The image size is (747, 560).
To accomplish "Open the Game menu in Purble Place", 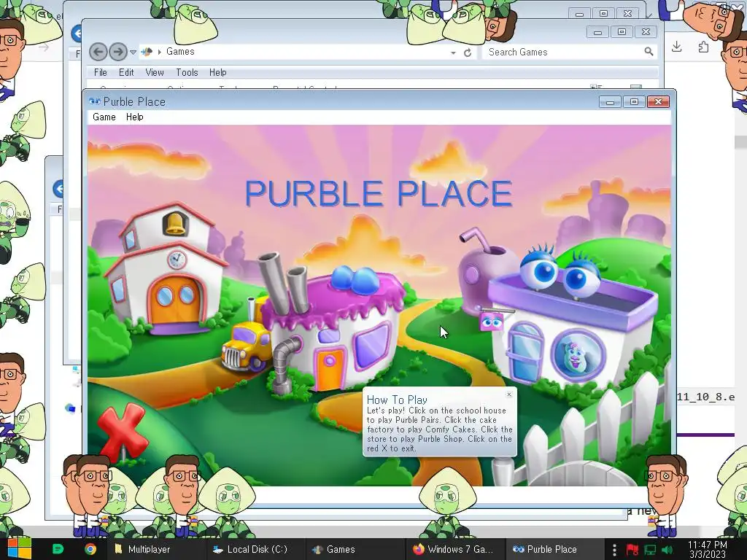I will (x=104, y=117).
